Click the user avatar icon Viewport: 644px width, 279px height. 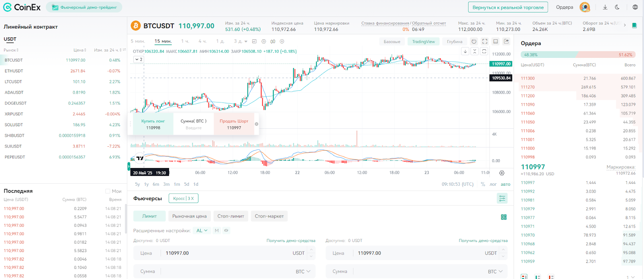pos(584,7)
